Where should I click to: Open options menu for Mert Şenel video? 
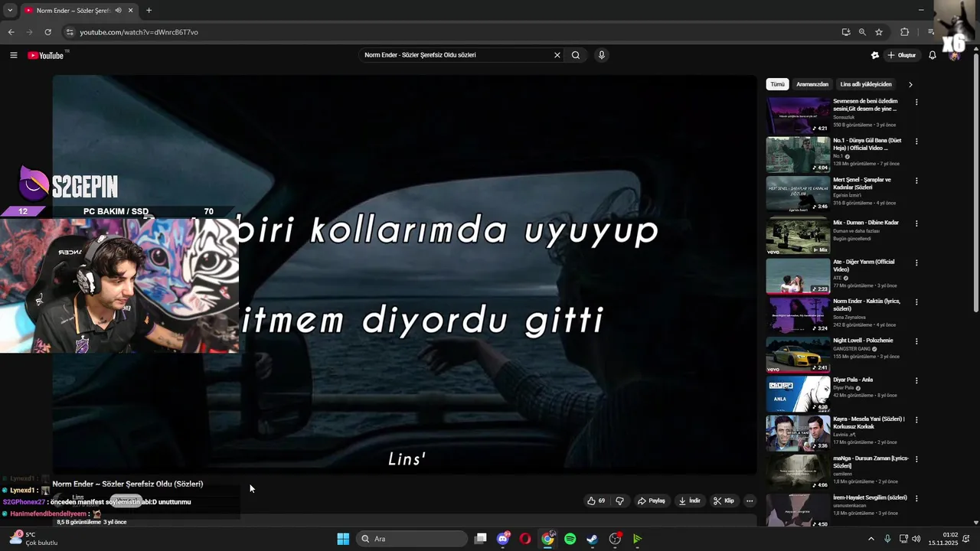point(916,181)
